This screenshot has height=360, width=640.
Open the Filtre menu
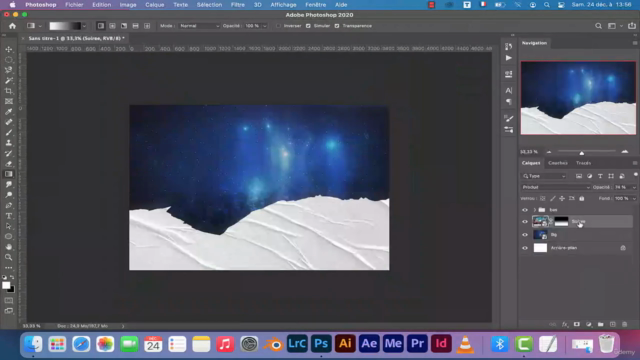[238, 5]
